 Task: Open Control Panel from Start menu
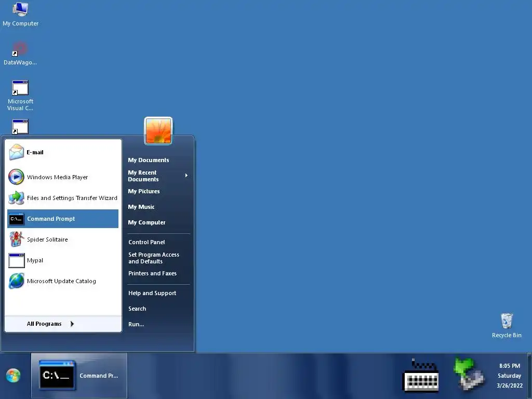147,242
